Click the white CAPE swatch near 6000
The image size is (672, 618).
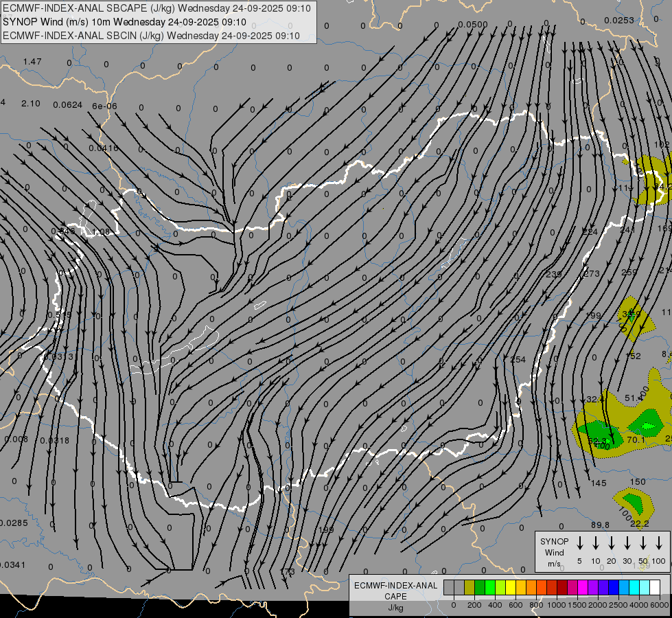click(655, 588)
